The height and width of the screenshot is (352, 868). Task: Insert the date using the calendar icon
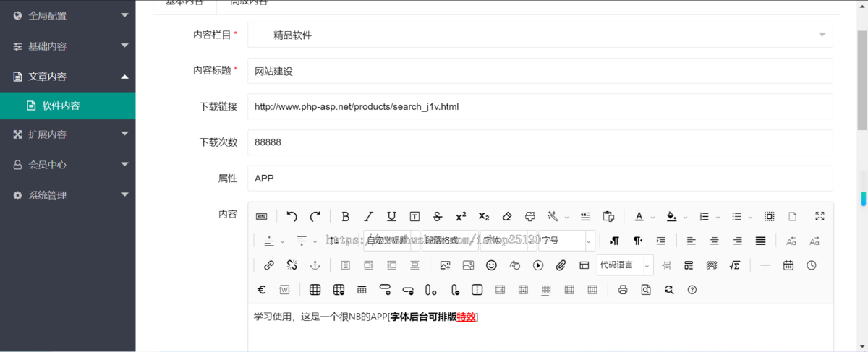(788, 265)
